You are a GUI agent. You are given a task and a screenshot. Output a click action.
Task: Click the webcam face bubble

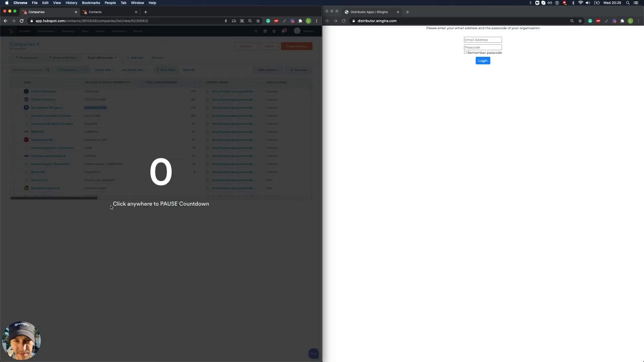click(21, 340)
